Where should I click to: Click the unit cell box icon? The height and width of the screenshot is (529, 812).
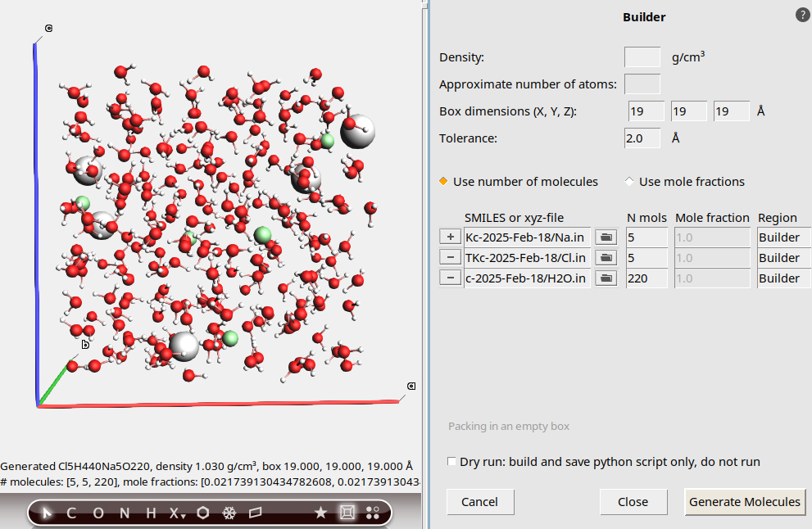(x=346, y=512)
